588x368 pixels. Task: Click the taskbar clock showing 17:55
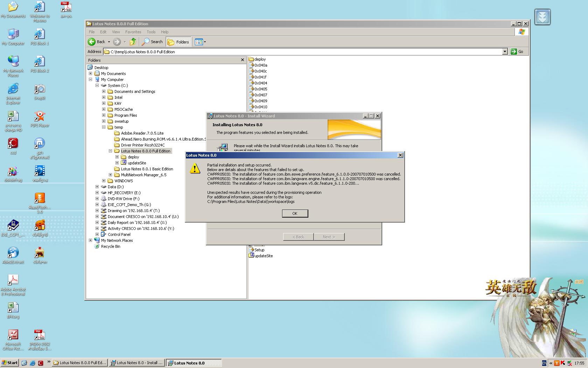579,363
